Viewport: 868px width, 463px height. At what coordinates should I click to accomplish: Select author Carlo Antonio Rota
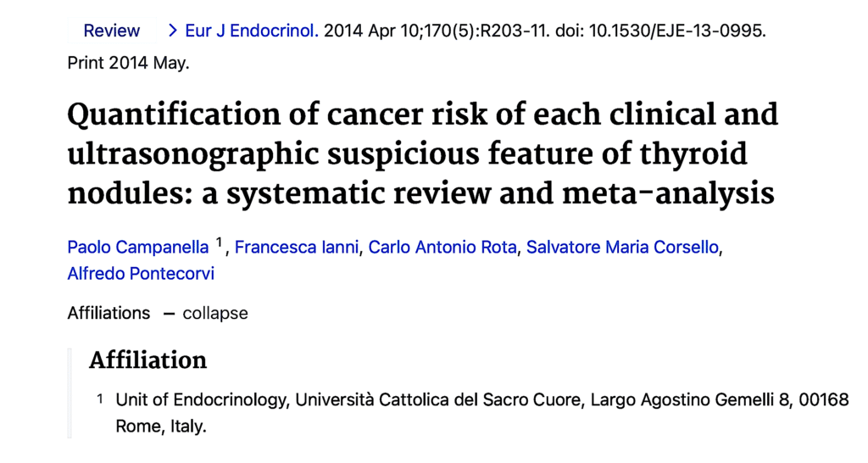[444, 248]
